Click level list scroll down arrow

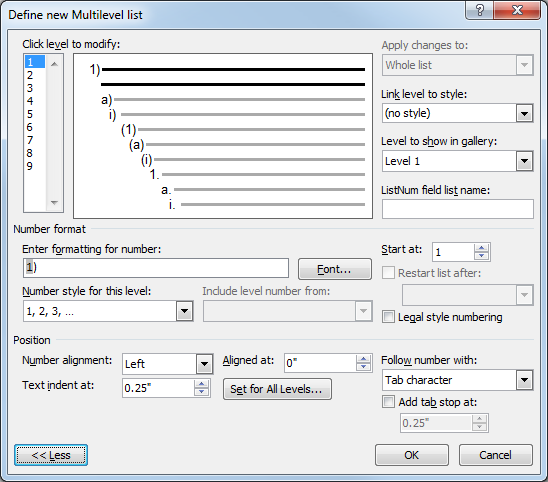point(54,202)
